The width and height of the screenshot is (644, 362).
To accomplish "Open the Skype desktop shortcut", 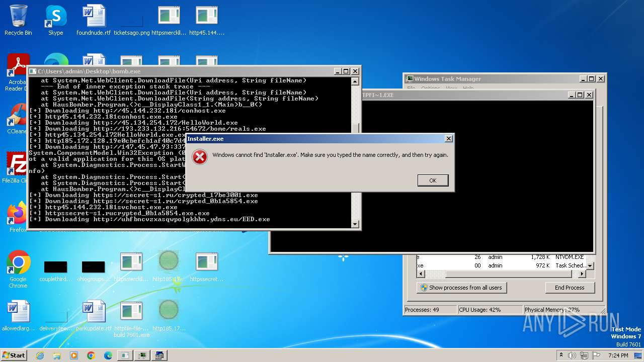I will coord(56,20).
